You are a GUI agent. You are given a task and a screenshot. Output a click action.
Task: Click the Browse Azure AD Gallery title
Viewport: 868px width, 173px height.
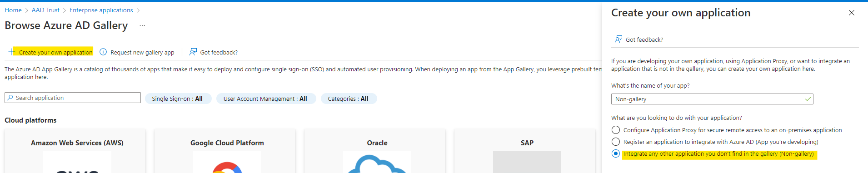(66, 25)
